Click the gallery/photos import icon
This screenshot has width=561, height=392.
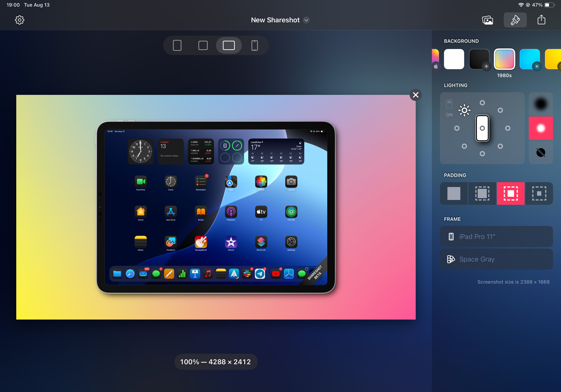click(x=488, y=20)
